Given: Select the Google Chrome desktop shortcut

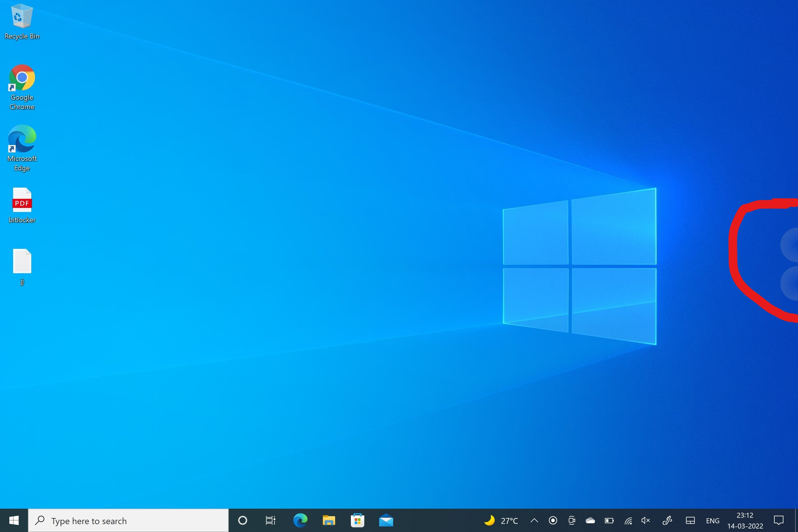Looking at the screenshot, I should [x=22, y=87].
